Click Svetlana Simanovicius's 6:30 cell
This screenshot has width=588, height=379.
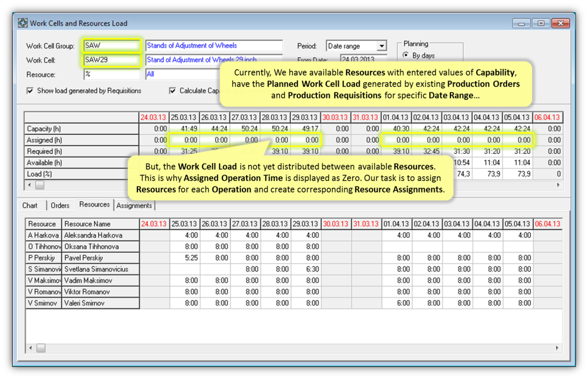[x=306, y=269]
